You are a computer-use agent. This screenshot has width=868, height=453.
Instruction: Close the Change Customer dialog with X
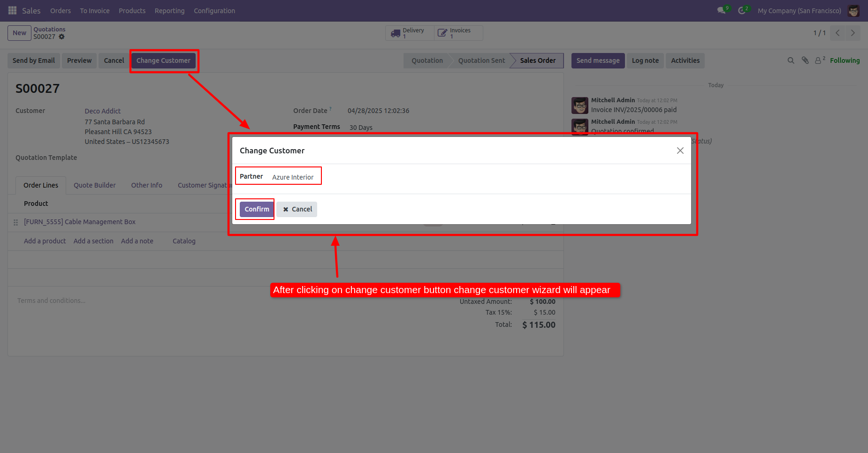[680, 151]
